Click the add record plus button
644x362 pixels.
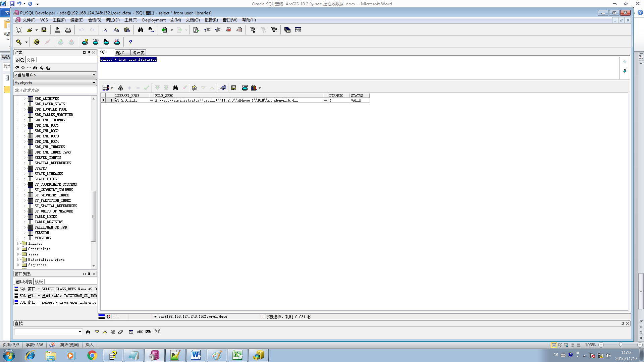pos(129,88)
